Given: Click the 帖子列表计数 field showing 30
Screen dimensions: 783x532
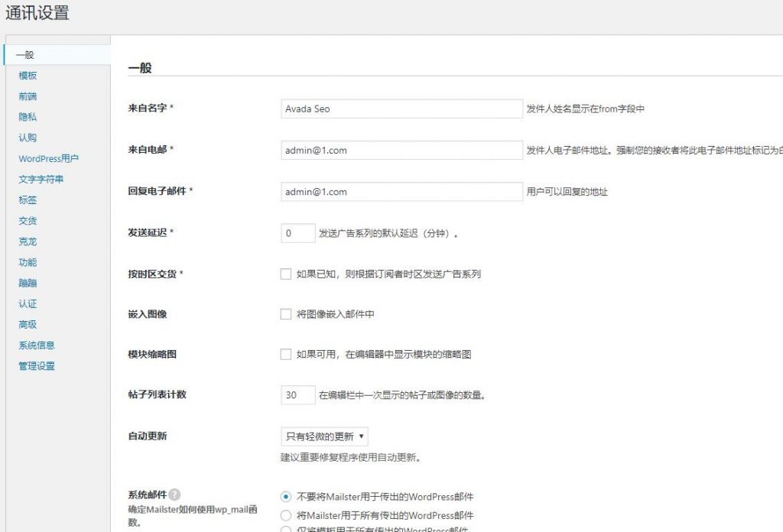Looking at the screenshot, I should tap(298, 394).
